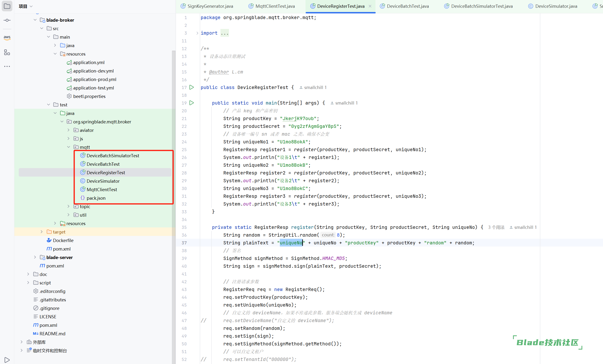Viewport: 603px width, 364px height.
Task: Select application-dev.yml in the tree
Action: [x=93, y=71]
